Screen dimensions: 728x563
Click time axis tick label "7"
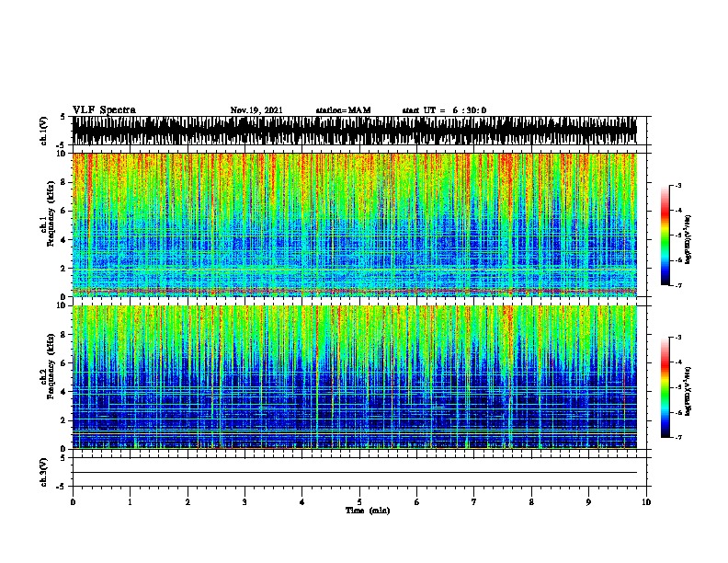coord(474,502)
